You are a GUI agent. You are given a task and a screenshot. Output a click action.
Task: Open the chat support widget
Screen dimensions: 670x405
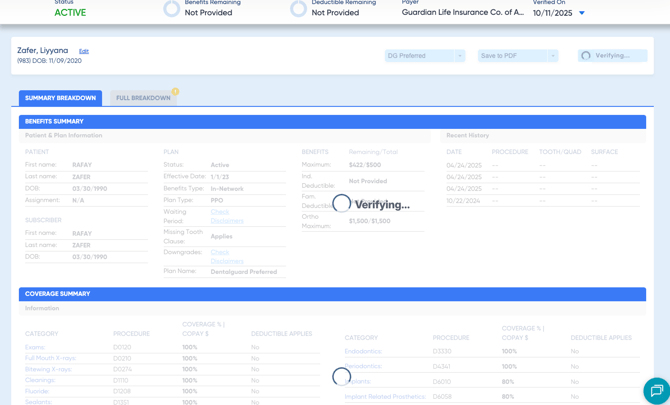point(655,390)
